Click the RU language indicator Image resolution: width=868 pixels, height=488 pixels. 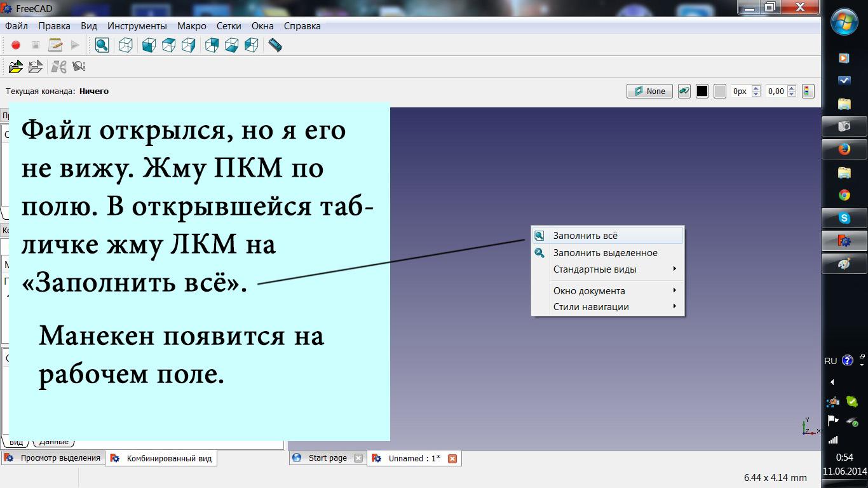pos(831,361)
